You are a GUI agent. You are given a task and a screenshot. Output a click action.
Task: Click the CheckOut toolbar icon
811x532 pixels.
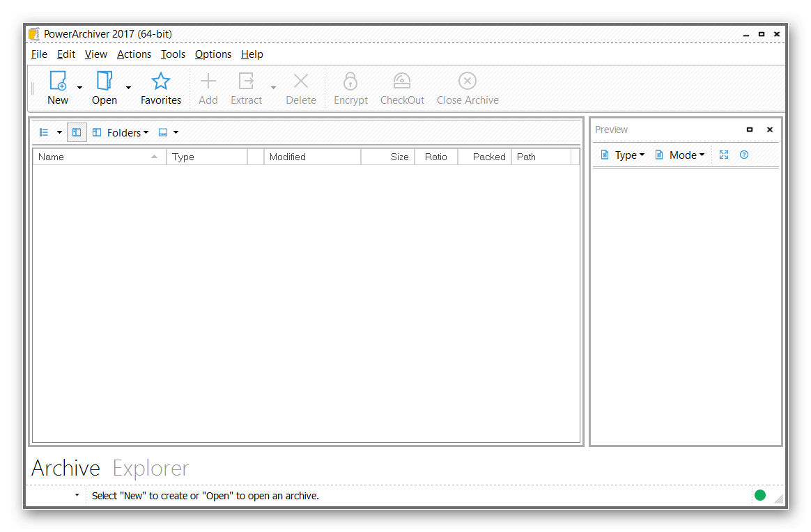click(x=402, y=81)
